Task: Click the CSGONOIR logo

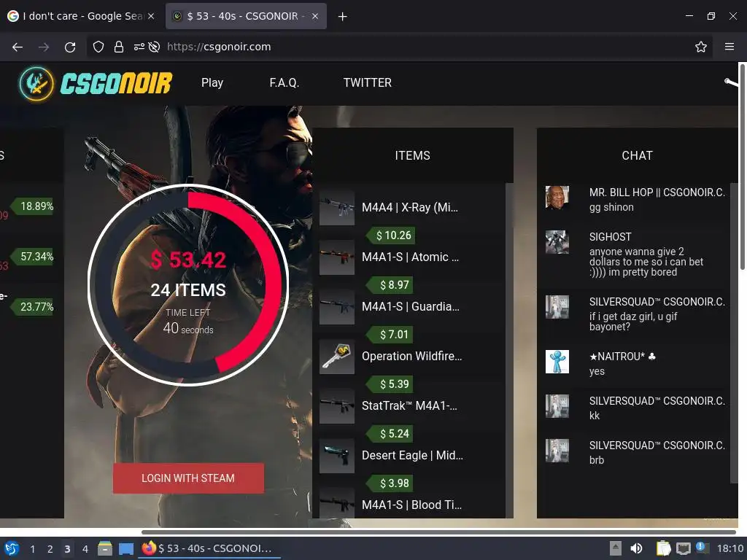Action: pos(96,83)
